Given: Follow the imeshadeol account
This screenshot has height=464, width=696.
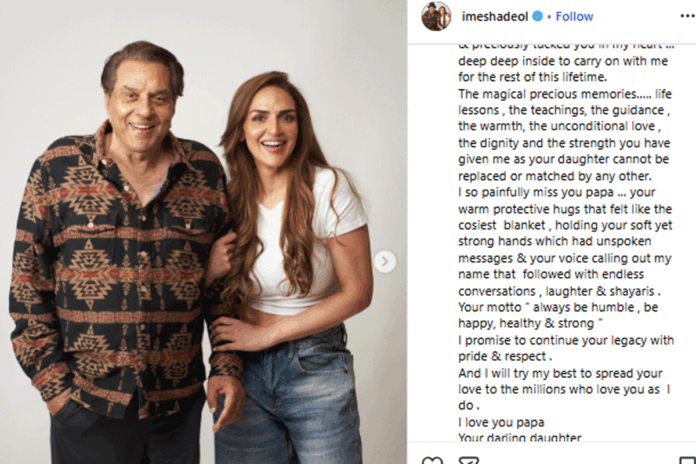Looking at the screenshot, I should pyautogui.click(x=574, y=17).
